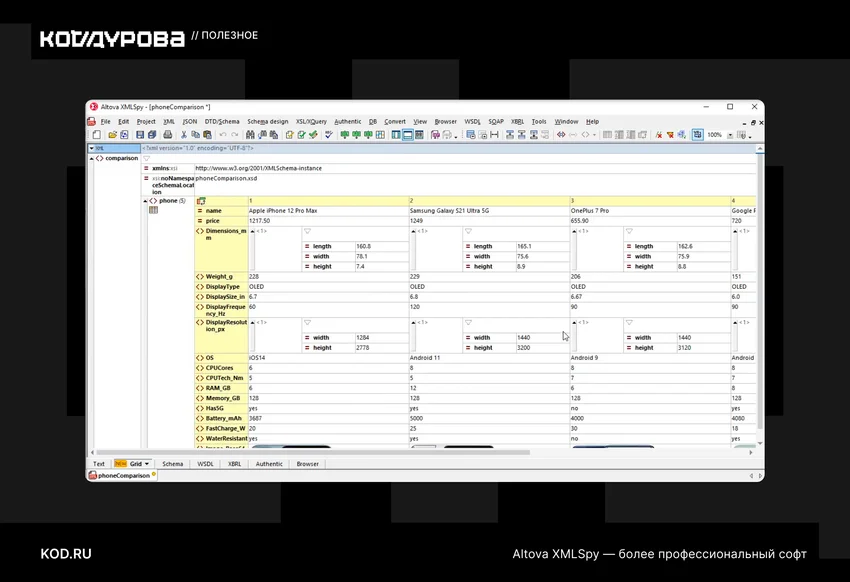Viewport: 850px width, 582px height.
Task: Collapse the phone (5) element
Action: click(x=145, y=201)
